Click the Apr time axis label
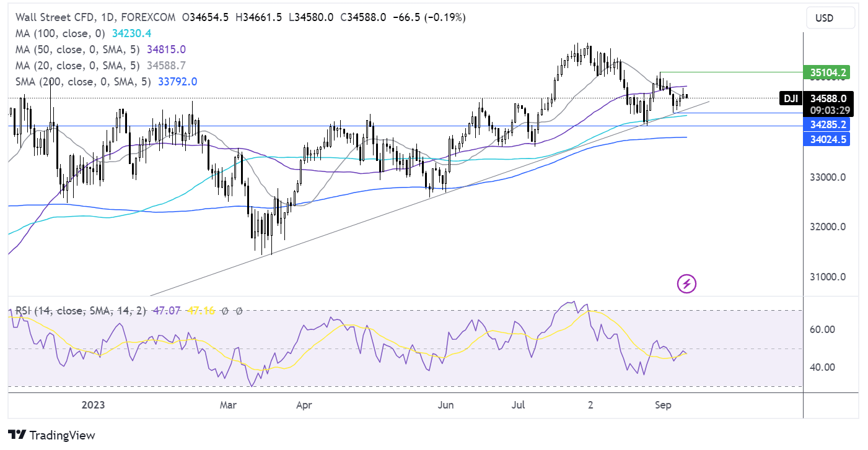This screenshot has height=450, width=868. point(303,405)
